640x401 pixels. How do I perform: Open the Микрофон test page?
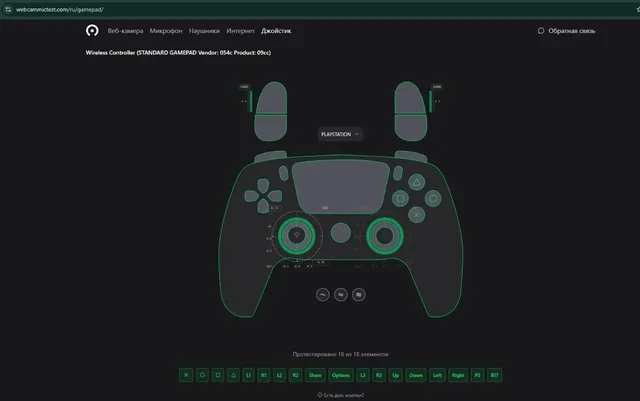tap(166, 31)
